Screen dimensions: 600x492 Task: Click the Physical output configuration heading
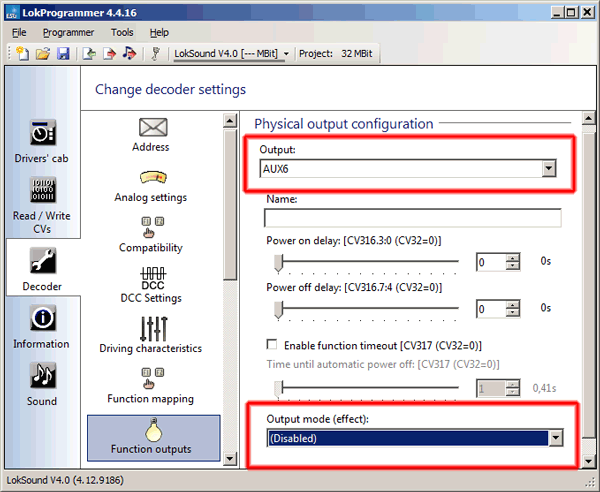click(x=344, y=124)
